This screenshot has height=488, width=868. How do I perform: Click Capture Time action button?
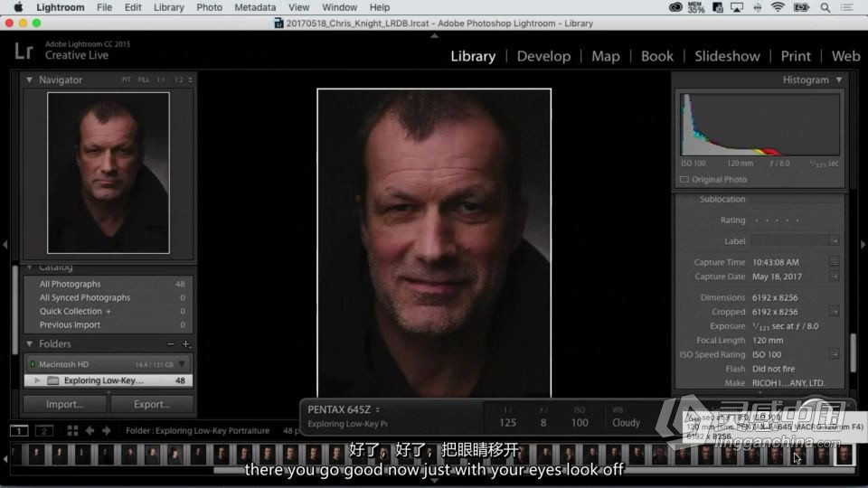[x=835, y=262]
